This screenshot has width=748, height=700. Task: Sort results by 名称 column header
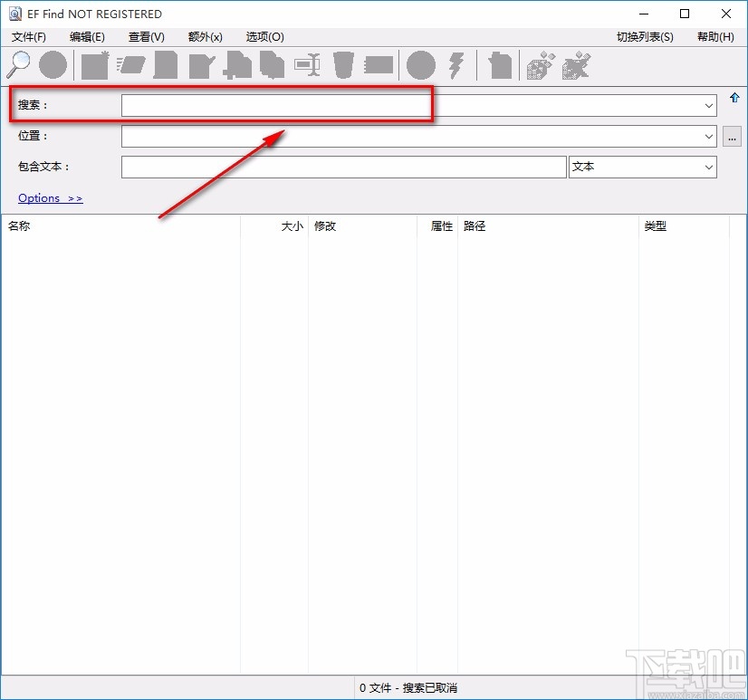(20, 226)
